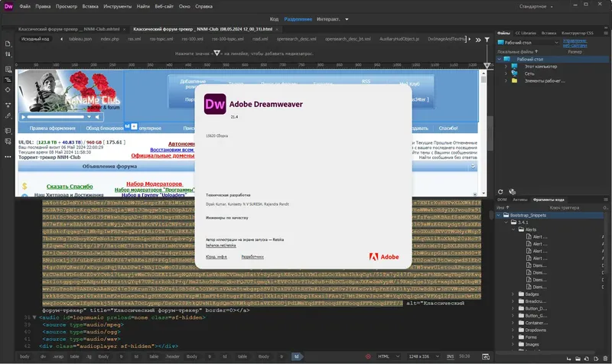
Task: Click the design view vertical scrollbar
Action: pos(483,132)
